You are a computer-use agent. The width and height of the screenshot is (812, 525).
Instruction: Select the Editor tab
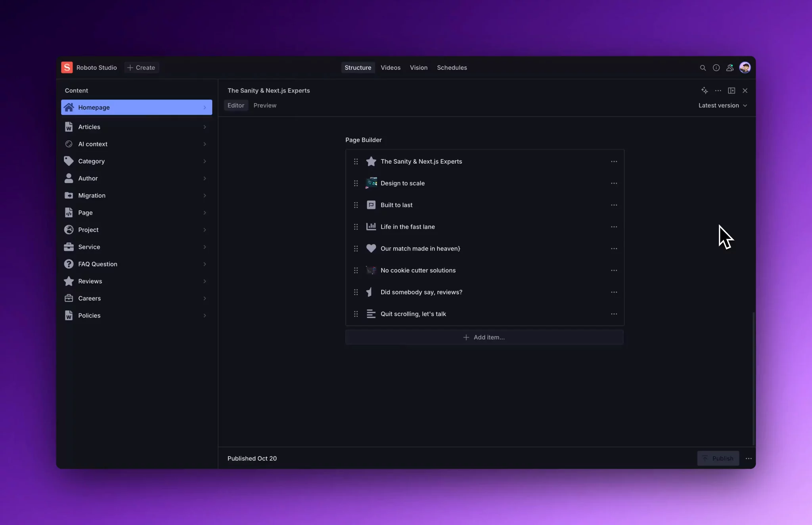(x=236, y=105)
